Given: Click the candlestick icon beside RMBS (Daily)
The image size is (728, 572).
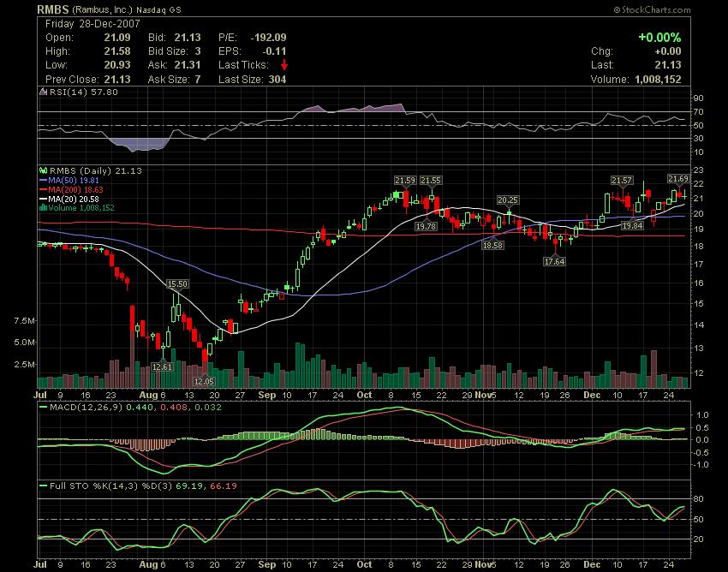Looking at the screenshot, I should coord(44,170).
